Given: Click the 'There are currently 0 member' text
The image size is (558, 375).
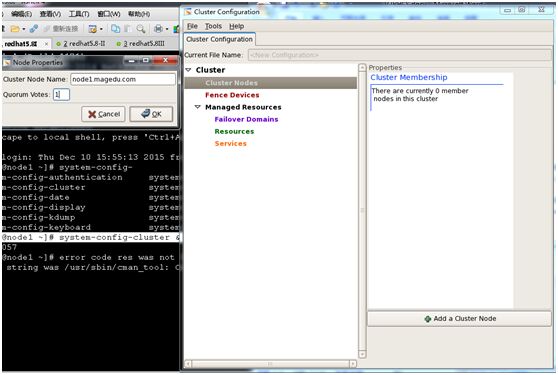Looking at the screenshot, I should (x=420, y=91).
